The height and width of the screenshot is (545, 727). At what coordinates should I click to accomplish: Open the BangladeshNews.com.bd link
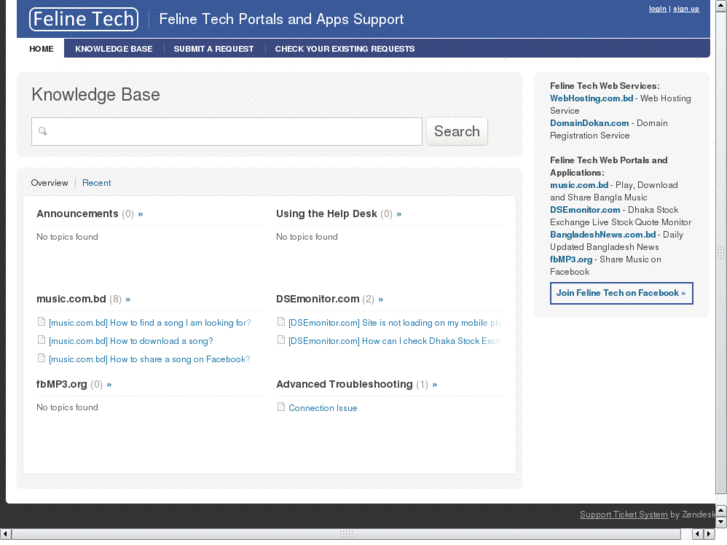point(603,235)
